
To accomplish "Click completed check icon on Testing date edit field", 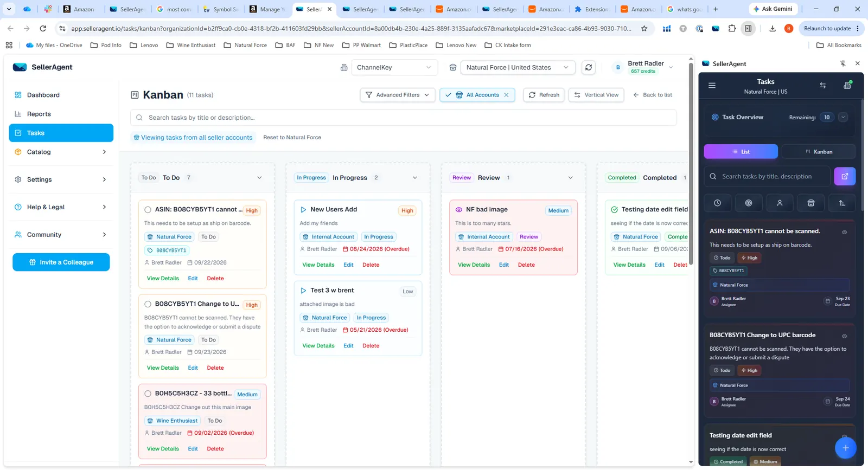I will click(x=614, y=210).
